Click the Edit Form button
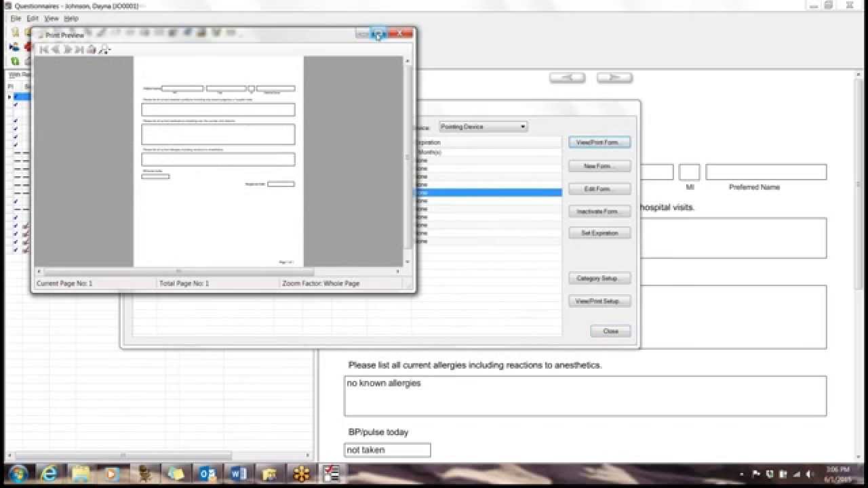The image size is (868, 488). click(599, 189)
